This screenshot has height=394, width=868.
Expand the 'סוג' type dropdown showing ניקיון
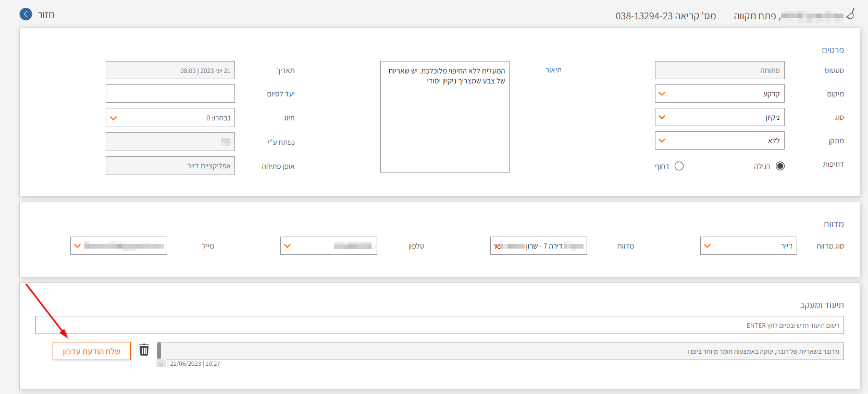tap(719, 117)
